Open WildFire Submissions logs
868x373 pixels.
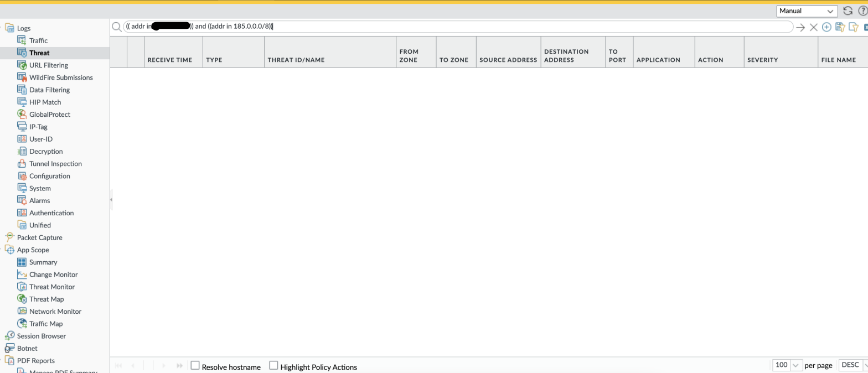point(61,77)
